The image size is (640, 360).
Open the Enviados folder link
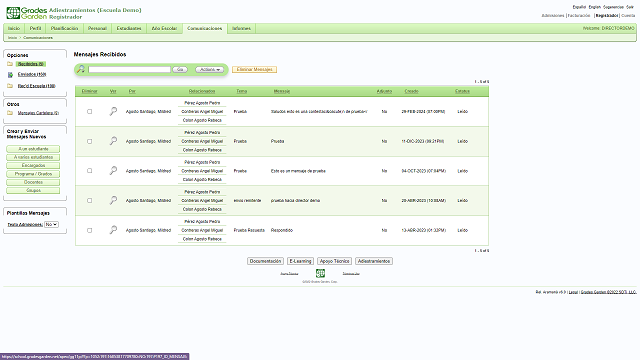32,74
